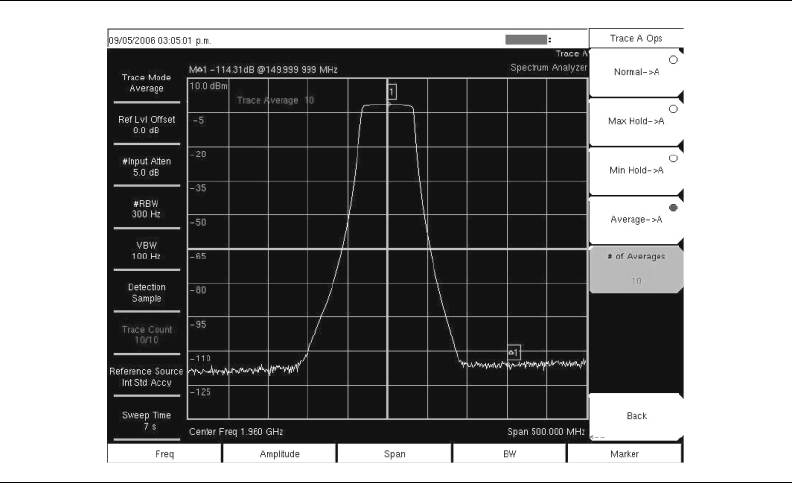Choose the Min Hold->A softkey

636,170
